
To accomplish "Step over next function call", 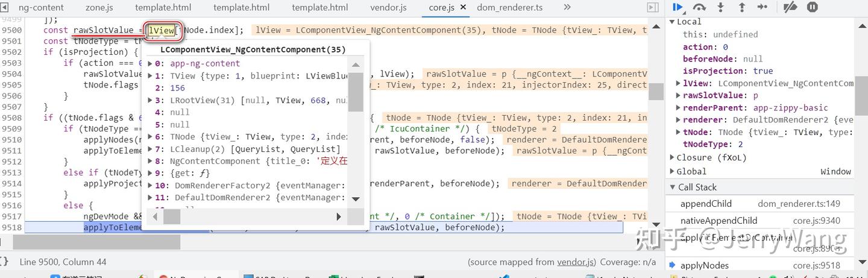I will (x=699, y=7).
